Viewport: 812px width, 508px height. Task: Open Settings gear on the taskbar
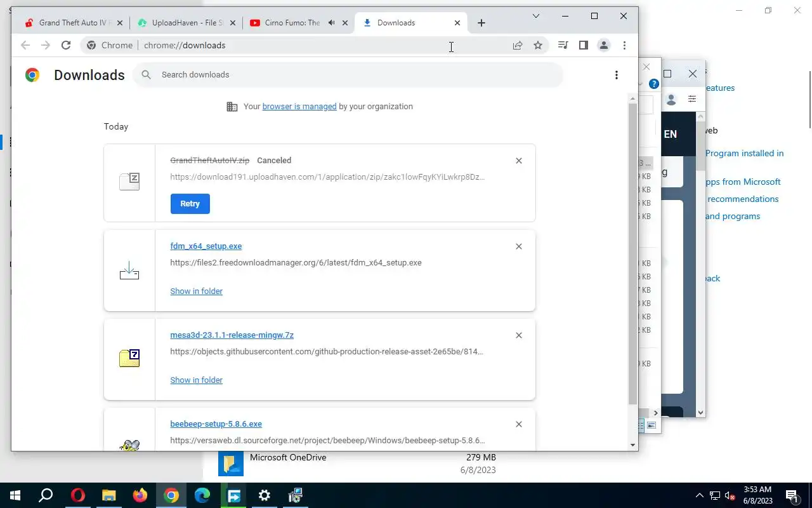pos(265,495)
